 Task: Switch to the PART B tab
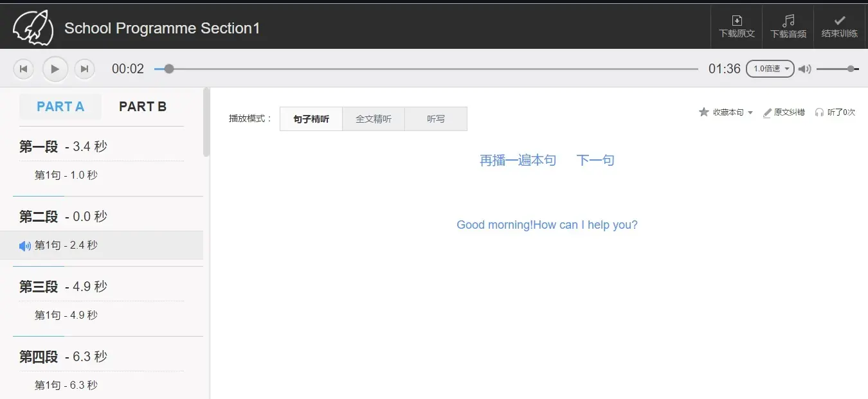(x=143, y=107)
